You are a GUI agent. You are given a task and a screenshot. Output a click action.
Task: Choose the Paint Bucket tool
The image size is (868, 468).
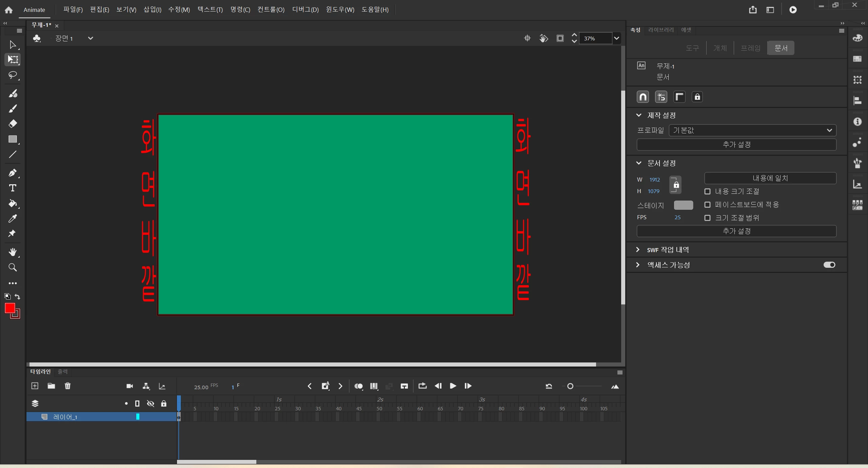click(13, 203)
